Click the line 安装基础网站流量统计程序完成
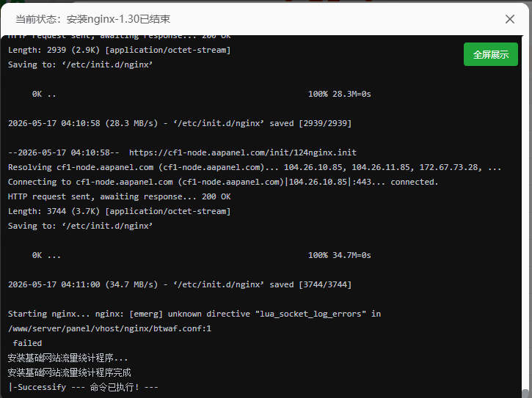The image size is (532, 398). [x=69, y=372]
